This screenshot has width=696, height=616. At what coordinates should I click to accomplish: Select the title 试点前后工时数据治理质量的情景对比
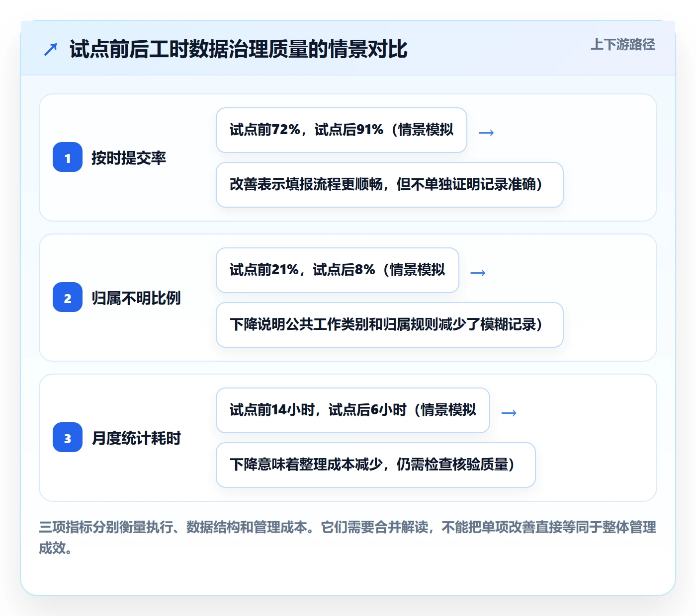point(239,49)
